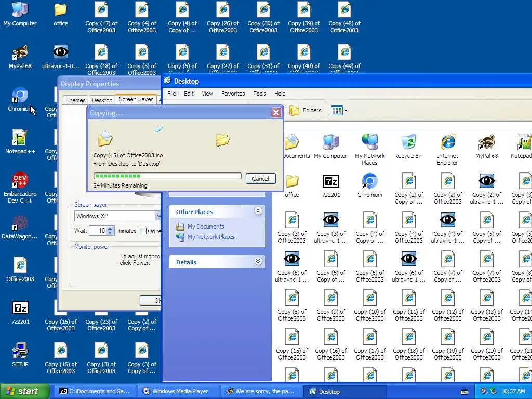Screen dimensions: 532x399
Task: Open Embarcadero Dev-C++ desktop shortcut
Action: click(x=20, y=188)
